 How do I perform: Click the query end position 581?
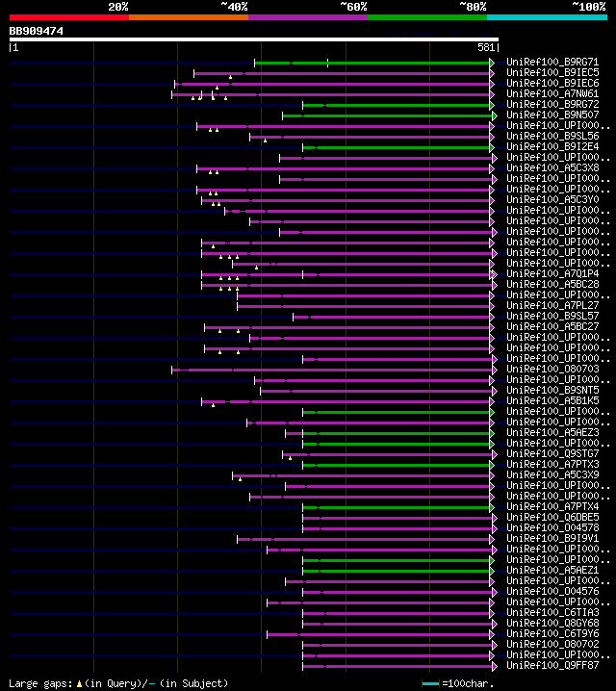click(486, 47)
